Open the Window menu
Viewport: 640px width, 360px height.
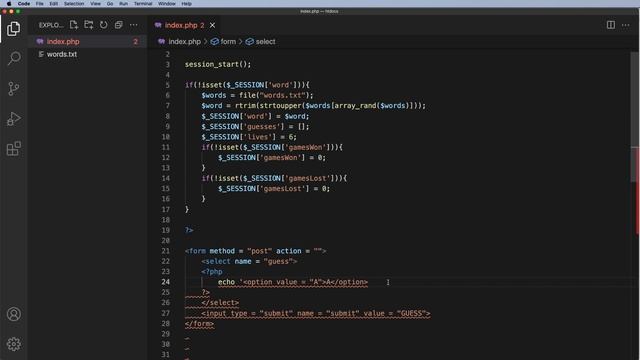click(x=167, y=4)
